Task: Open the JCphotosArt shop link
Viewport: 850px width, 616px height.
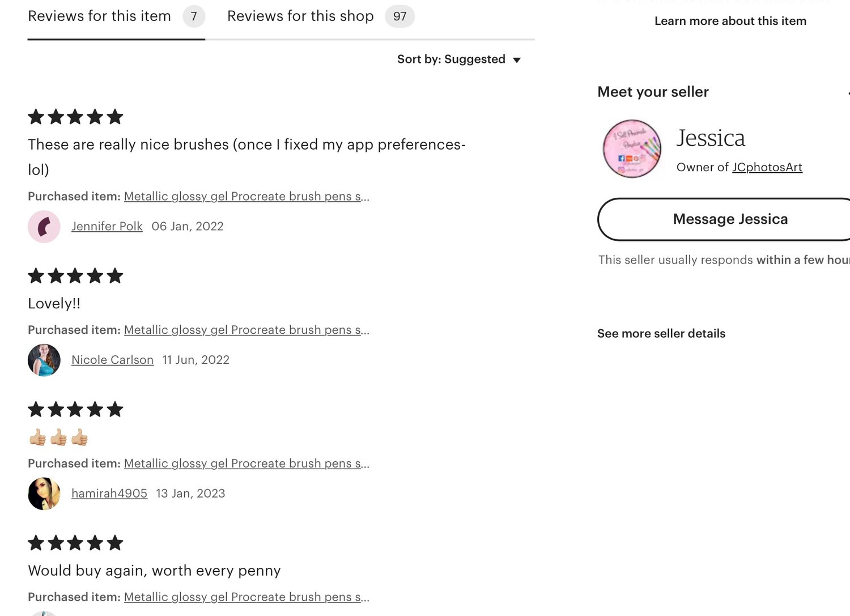Action: pos(767,167)
